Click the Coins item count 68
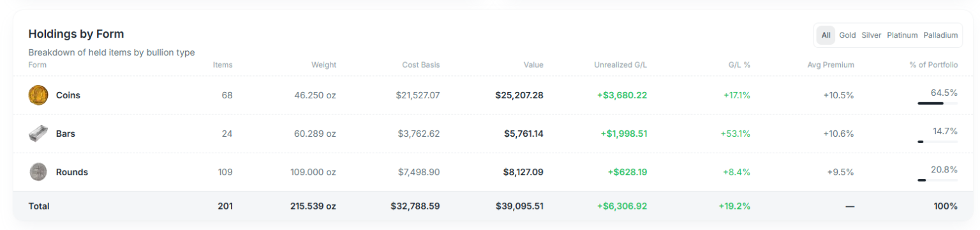980x230 pixels. (x=227, y=95)
